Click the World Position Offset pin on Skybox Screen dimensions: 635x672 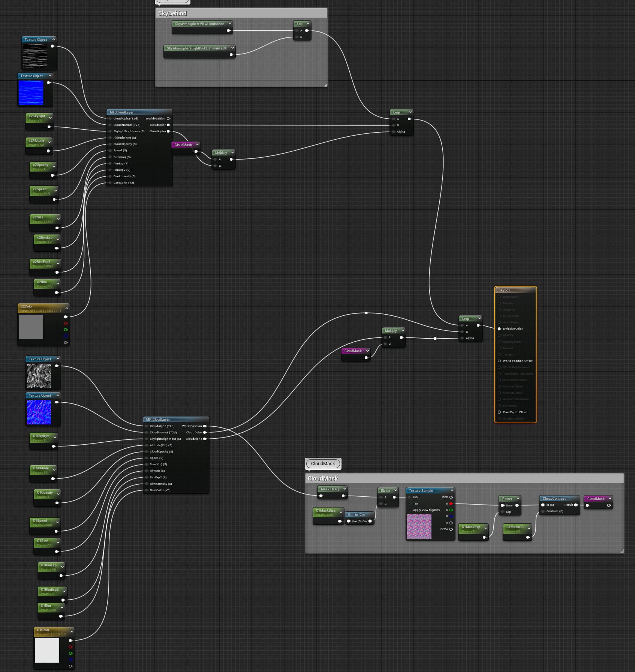click(x=499, y=361)
